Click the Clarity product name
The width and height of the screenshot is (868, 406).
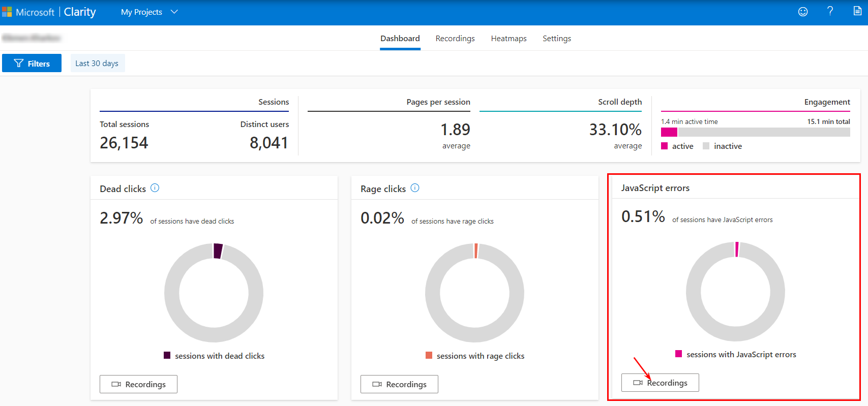pyautogui.click(x=80, y=12)
